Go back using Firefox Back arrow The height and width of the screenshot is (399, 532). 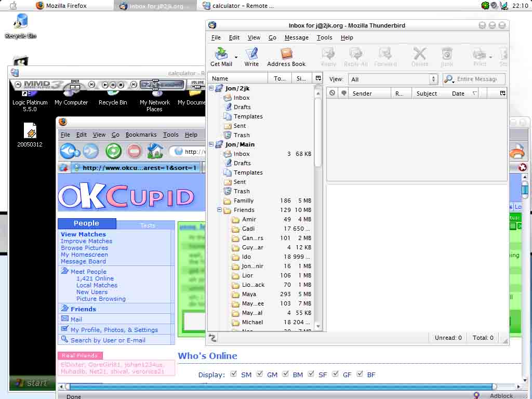click(x=68, y=151)
